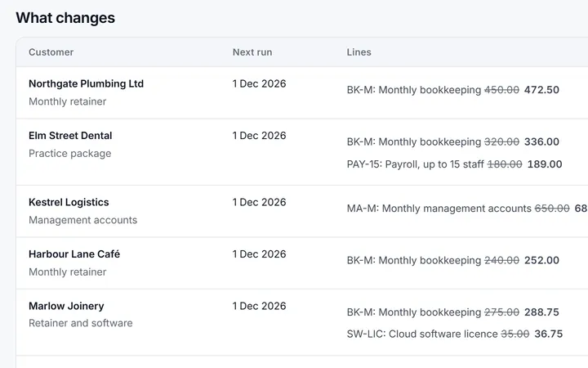Select the Next run column header
The image size is (588, 368).
252,52
